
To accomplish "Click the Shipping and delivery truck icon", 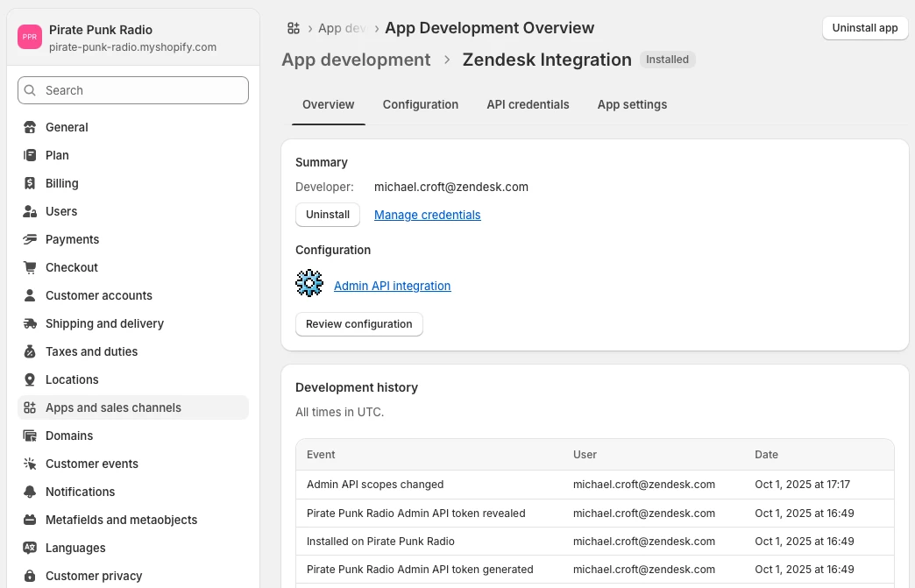I will [x=30, y=323].
